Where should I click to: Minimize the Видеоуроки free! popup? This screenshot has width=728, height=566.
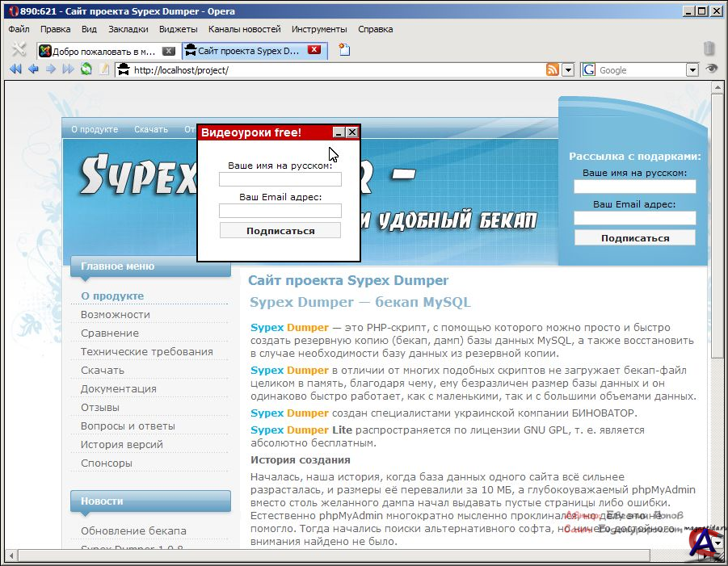339,132
